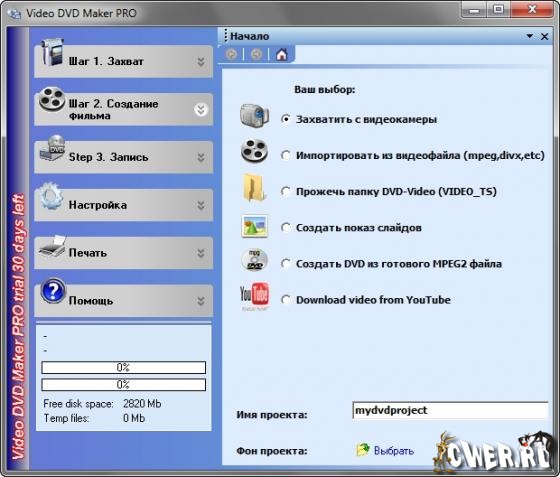Click the film reel icon next to Импортировать из видеофайла
Viewport: 560px width, 477px height.
point(254,151)
